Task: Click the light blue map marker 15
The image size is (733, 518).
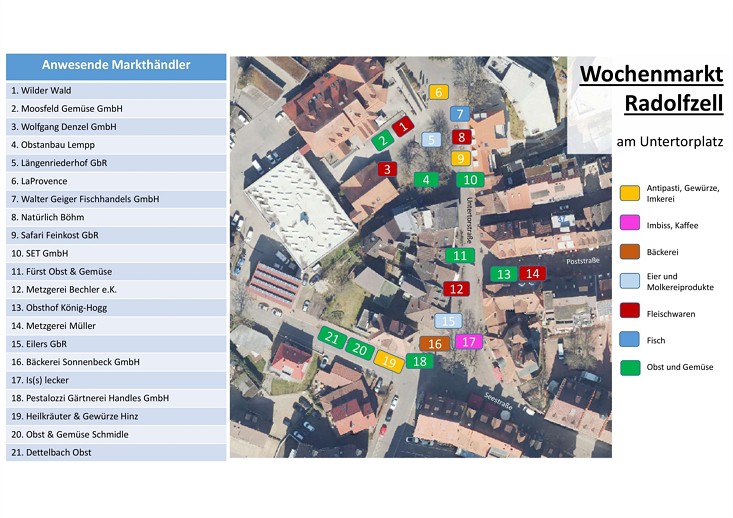Action: click(x=448, y=321)
